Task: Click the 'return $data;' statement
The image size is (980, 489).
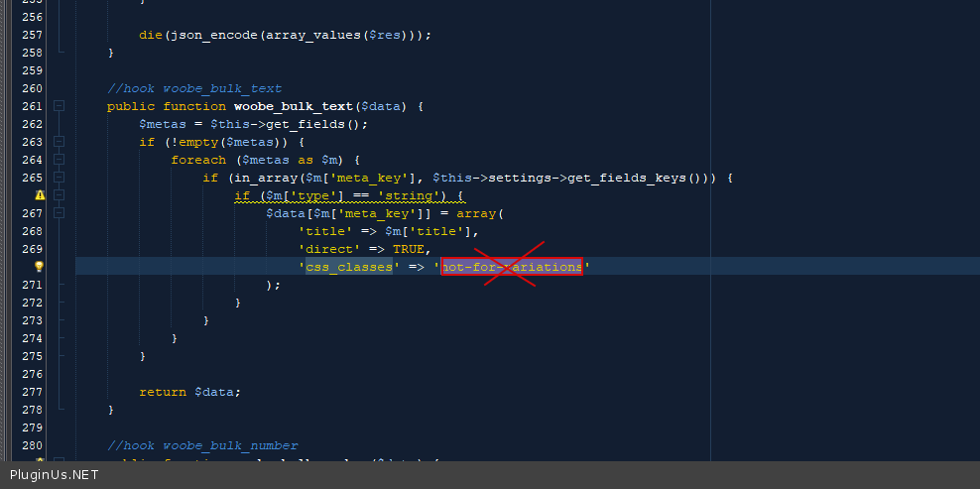Action: click(x=189, y=392)
